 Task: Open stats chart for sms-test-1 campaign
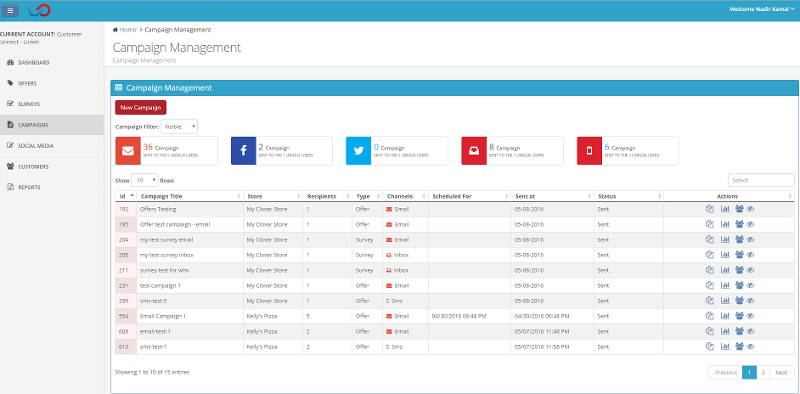point(724,347)
